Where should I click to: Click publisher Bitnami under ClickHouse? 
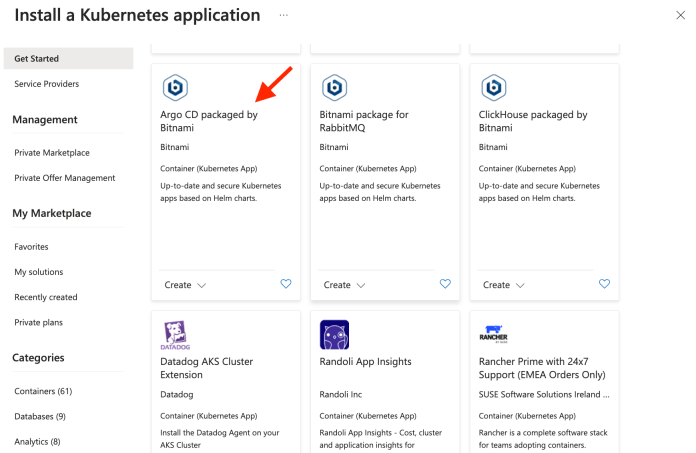click(493, 147)
